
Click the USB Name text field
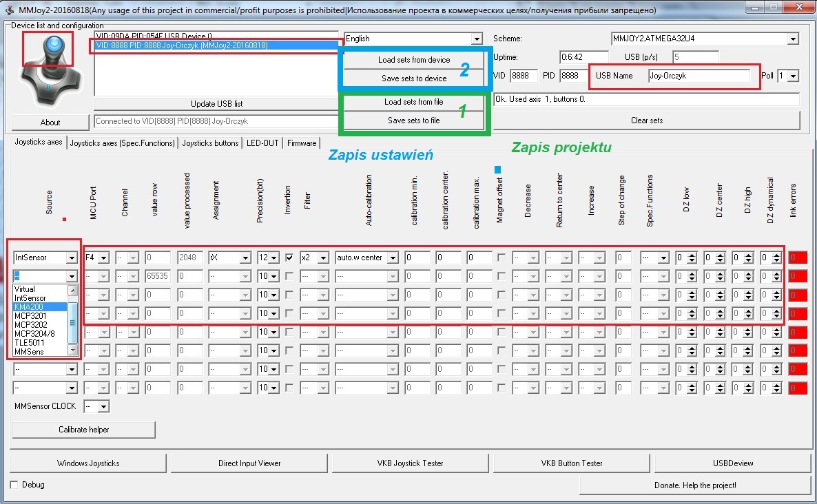[x=698, y=76]
